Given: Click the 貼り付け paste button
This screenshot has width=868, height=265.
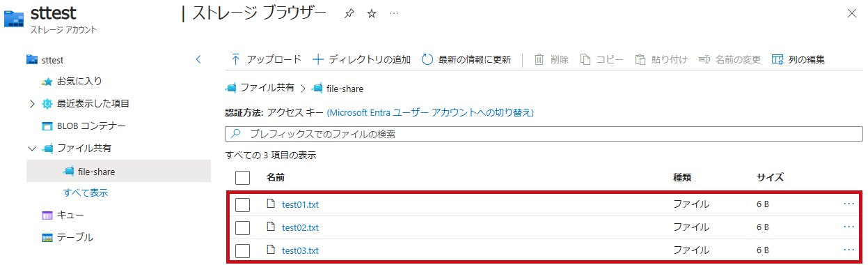Looking at the screenshot, I should [x=661, y=60].
